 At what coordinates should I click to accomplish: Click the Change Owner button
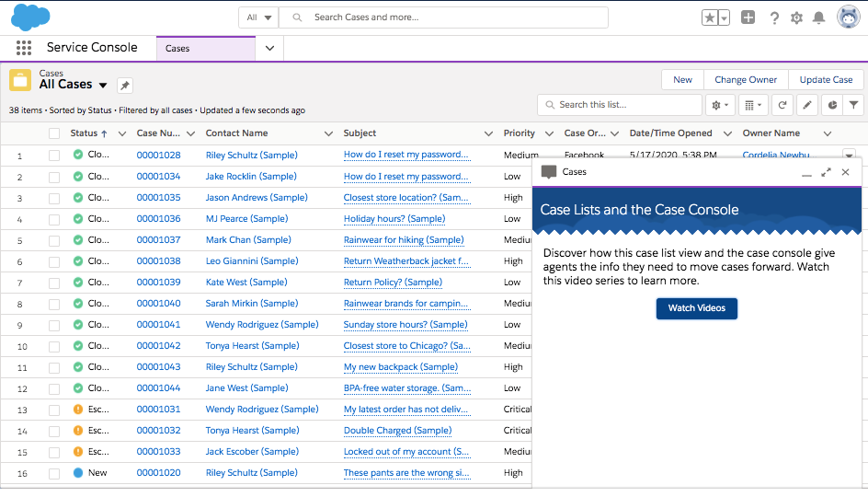745,80
